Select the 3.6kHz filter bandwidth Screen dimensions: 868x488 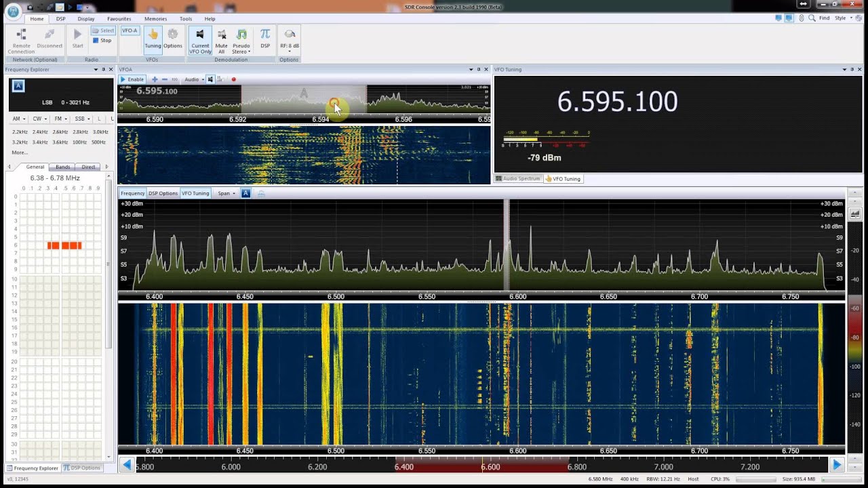60,142
